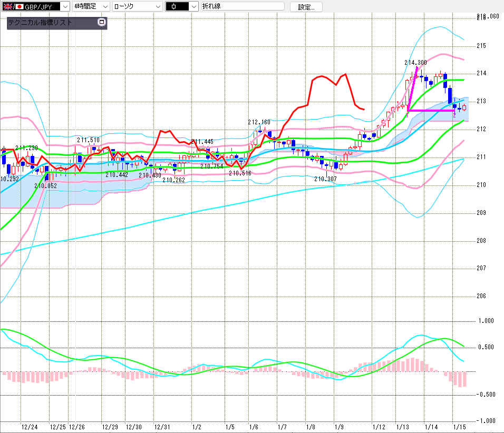
Task: Click the 1/15 date axis label
Action: tap(460, 427)
